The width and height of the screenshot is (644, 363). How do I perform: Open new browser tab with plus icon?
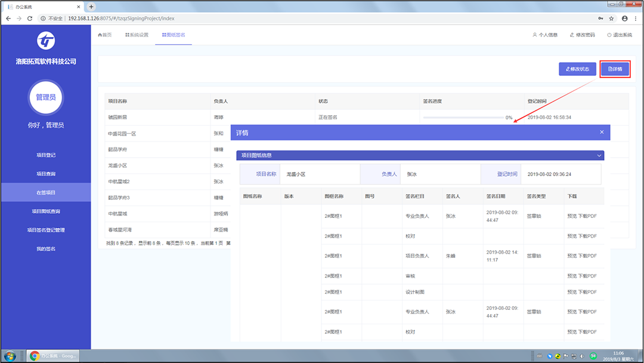(x=91, y=7)
